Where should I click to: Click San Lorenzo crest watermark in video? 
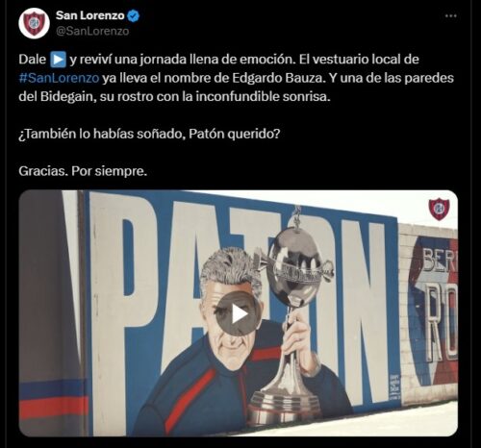click(439, 209)
